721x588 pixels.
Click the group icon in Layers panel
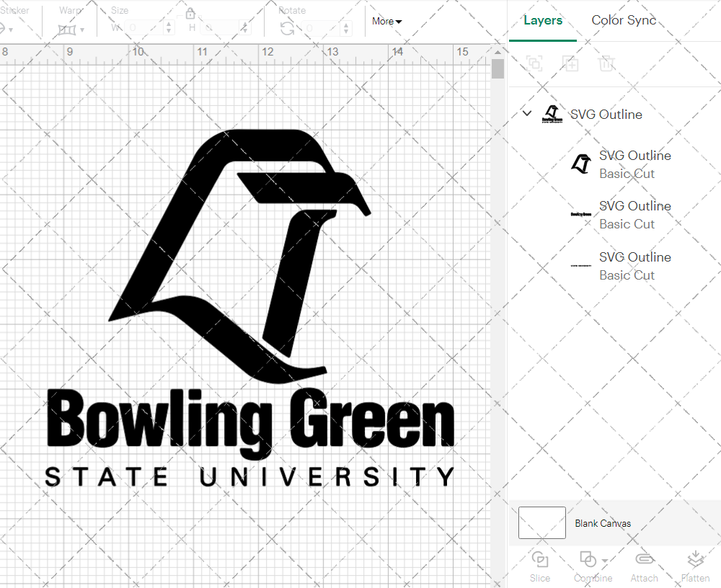[534, 63]
